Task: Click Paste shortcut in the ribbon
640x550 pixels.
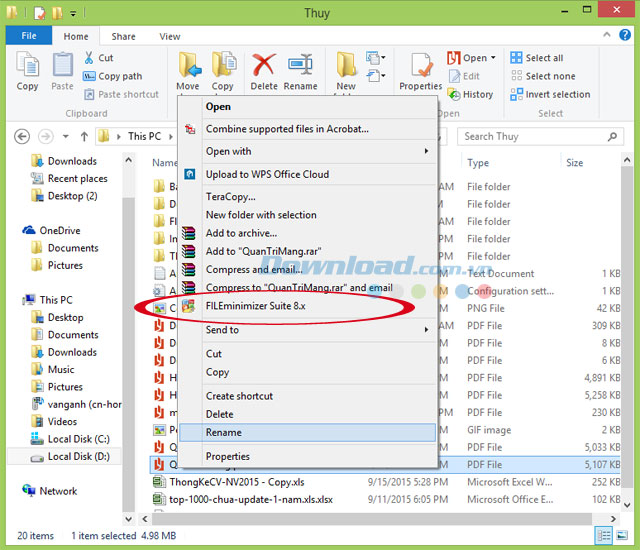Action: (x=121, y=94)
